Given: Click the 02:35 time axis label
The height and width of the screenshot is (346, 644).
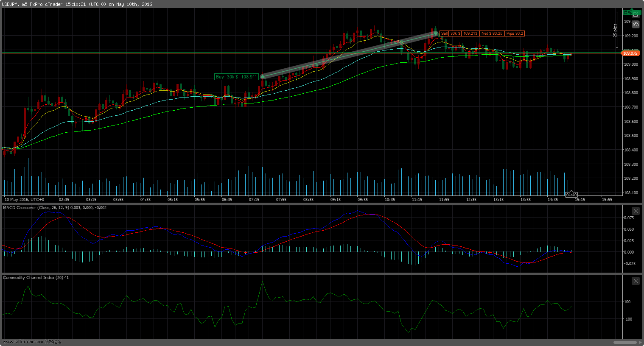Looking at the screenshot, I should pyautogui.click(x=64, y=199).
